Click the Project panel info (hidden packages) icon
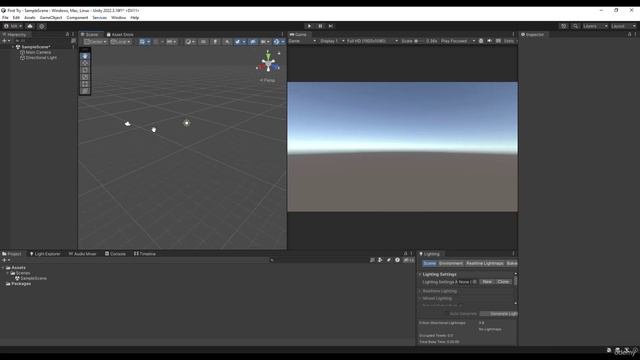Image resolution: width=640 pixels, height=360 pixels. point(397,260)
